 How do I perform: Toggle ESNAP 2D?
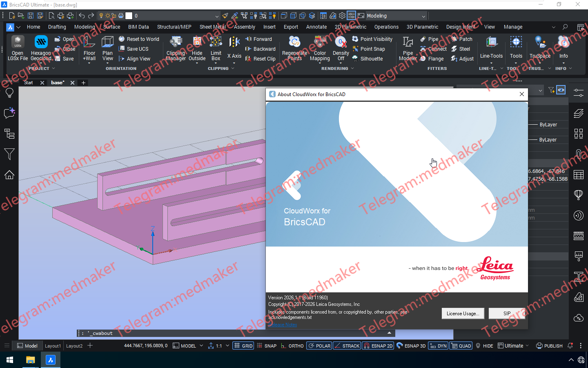tap(378, 346)
